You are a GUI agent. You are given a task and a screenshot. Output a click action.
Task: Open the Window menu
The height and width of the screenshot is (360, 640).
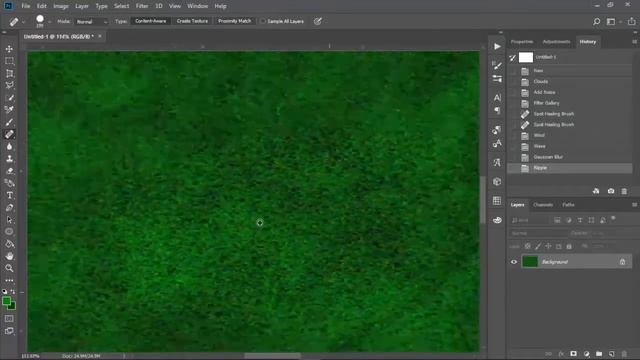point(198,6)
